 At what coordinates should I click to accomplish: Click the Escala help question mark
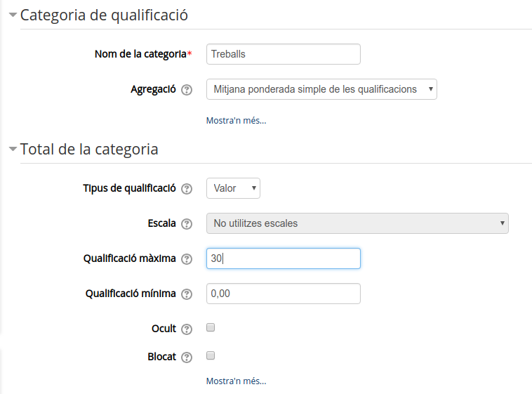pyautogui.click(x=187, y=224)
